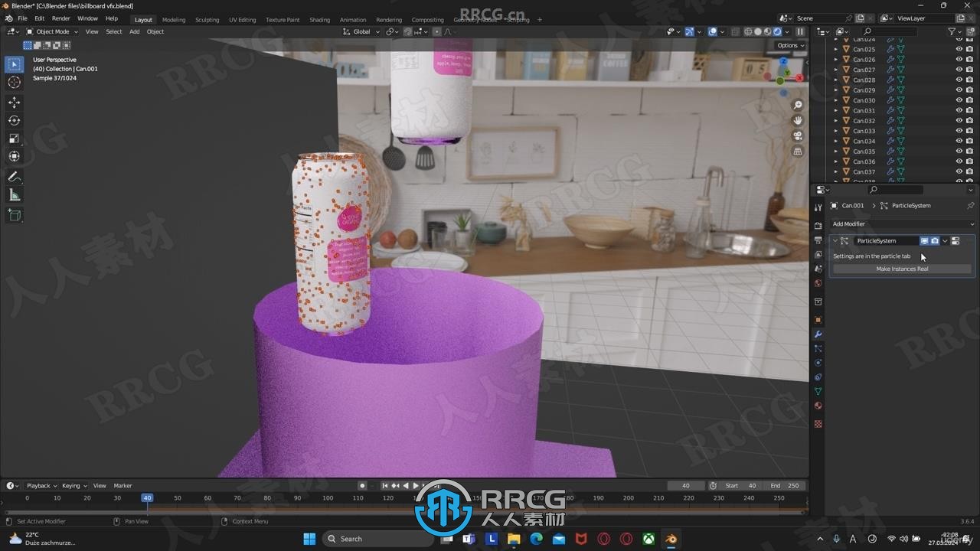Open the Object Data properties tab
This screenshot has height=551, width=980.
tap(818, 391)
